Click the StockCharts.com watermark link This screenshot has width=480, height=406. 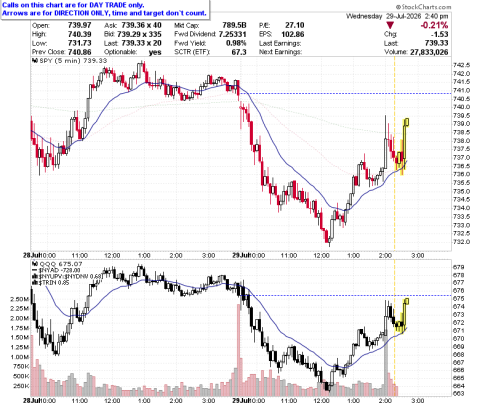pyautogui.click(x=423, y=7)
